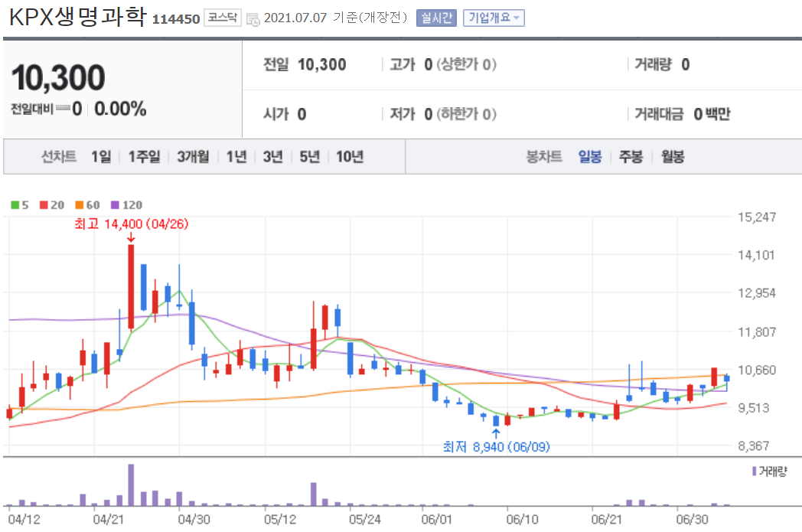Click the current price 10,300
The height and width of the screenshot is (532, 802).
point(58,78)
